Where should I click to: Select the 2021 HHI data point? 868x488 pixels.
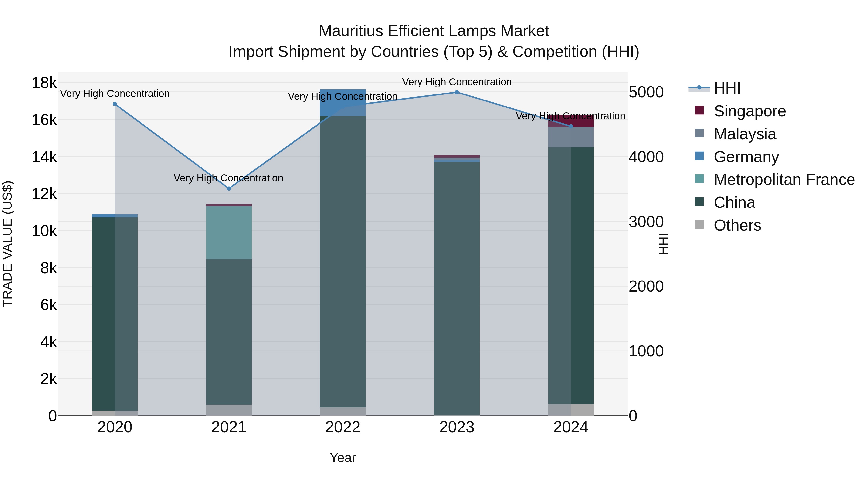tap(229, 189)
